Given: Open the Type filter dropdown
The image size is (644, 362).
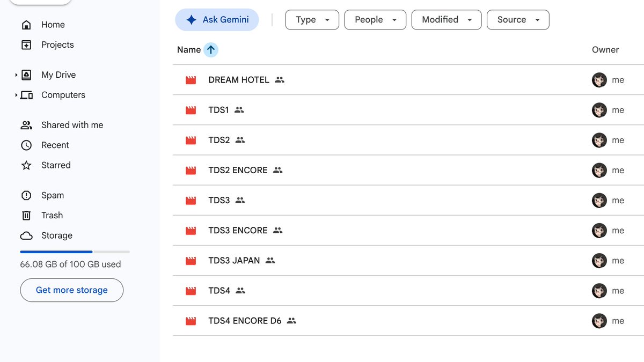Looking at the screenshot, I should coord(312,20).
